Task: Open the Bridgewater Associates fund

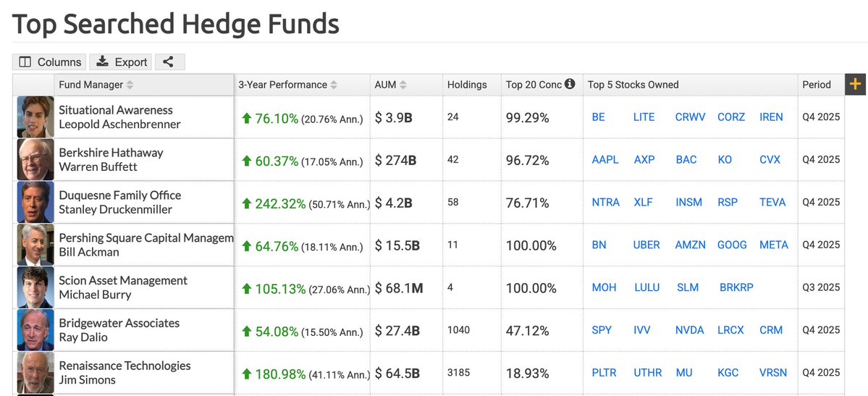Action: tap(119, 323)
